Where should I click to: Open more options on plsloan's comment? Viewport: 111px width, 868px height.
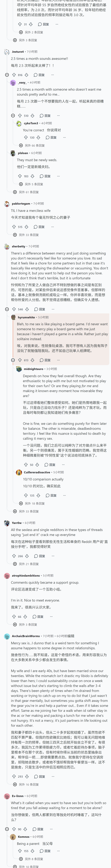(58, 176)
